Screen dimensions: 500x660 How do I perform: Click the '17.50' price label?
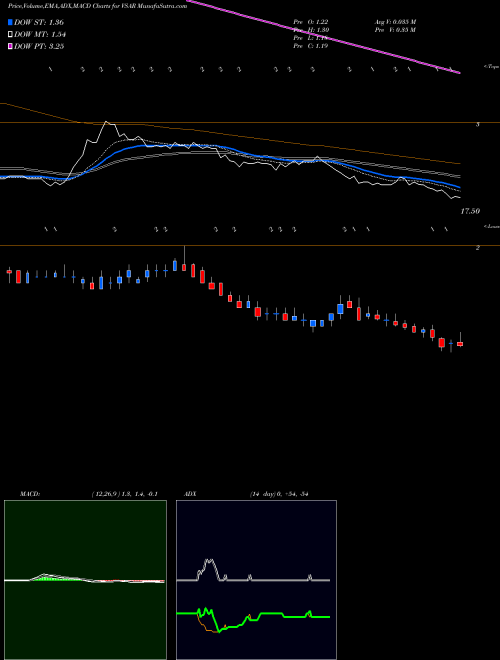coord(470,211)
